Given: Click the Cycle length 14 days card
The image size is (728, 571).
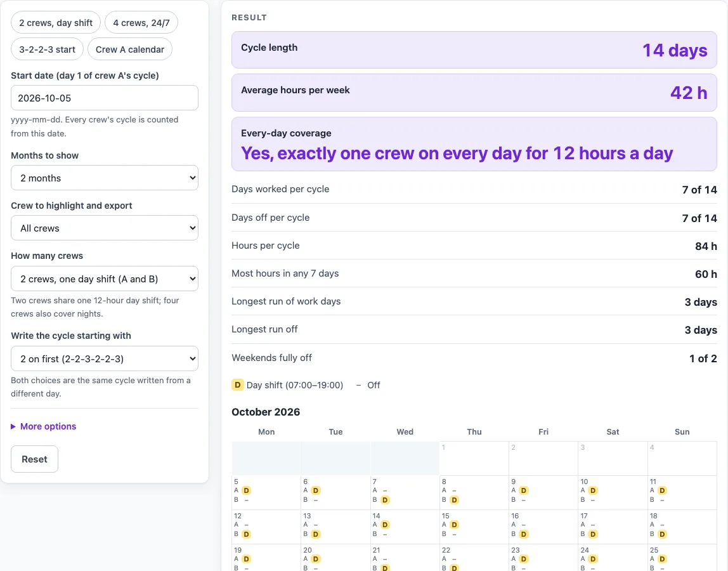Looking at the screenshot, I should tap(474, 49).
